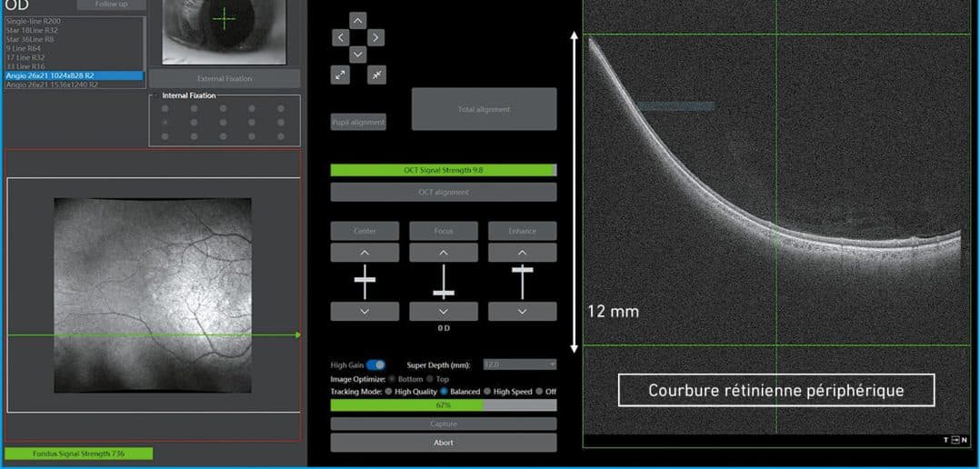Raise Focus with its up chevron
This screenshot has width=980, height=469.
[444, 253]
